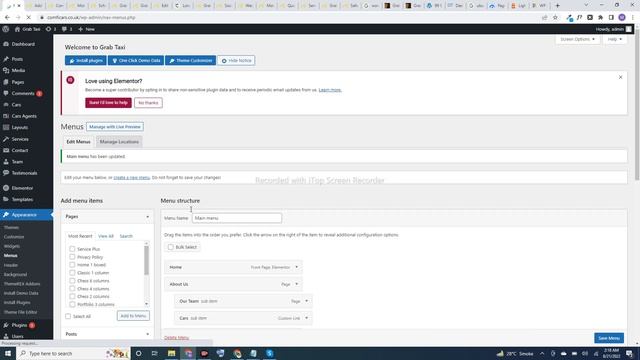Switch to the Search pages tab
Viewport: 640px width, 360px height.
pyautogui.click(x=126, y=236)
